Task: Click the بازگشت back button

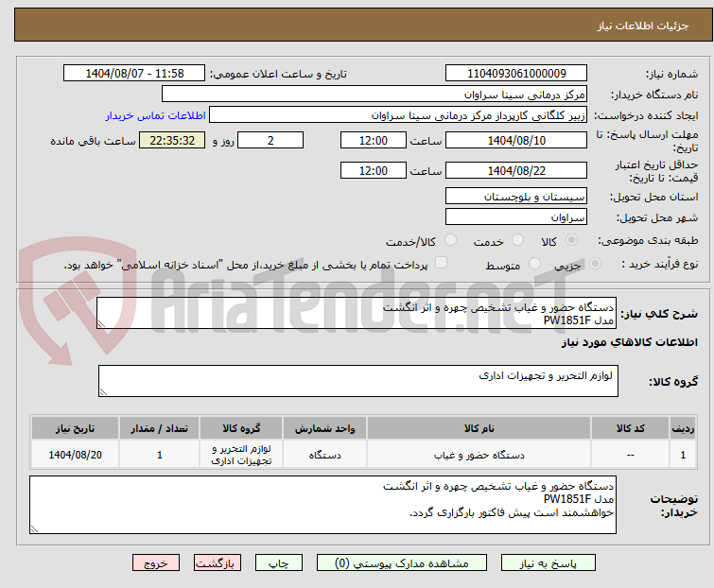Action: 218,563
